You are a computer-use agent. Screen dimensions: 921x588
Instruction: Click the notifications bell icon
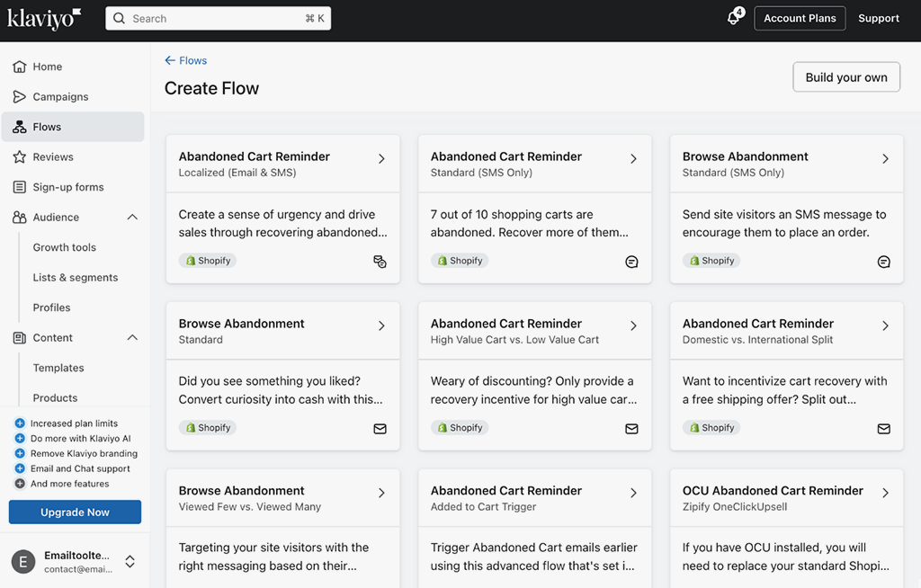(x=733, y=19)
